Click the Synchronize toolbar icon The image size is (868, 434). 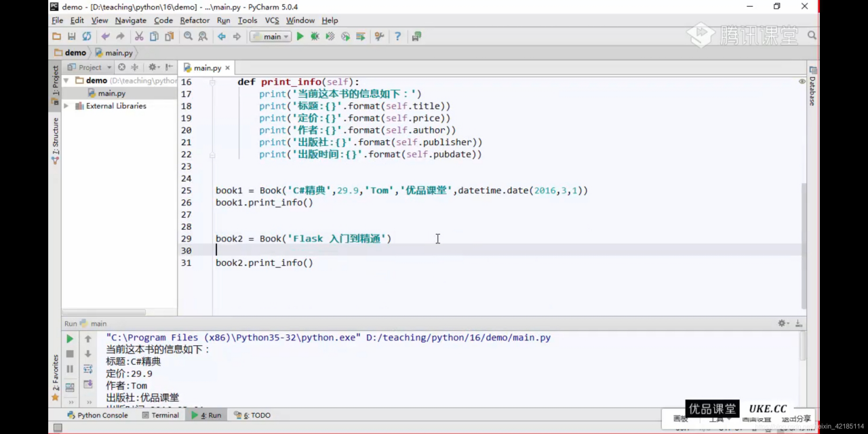click(x=87, y=37)
